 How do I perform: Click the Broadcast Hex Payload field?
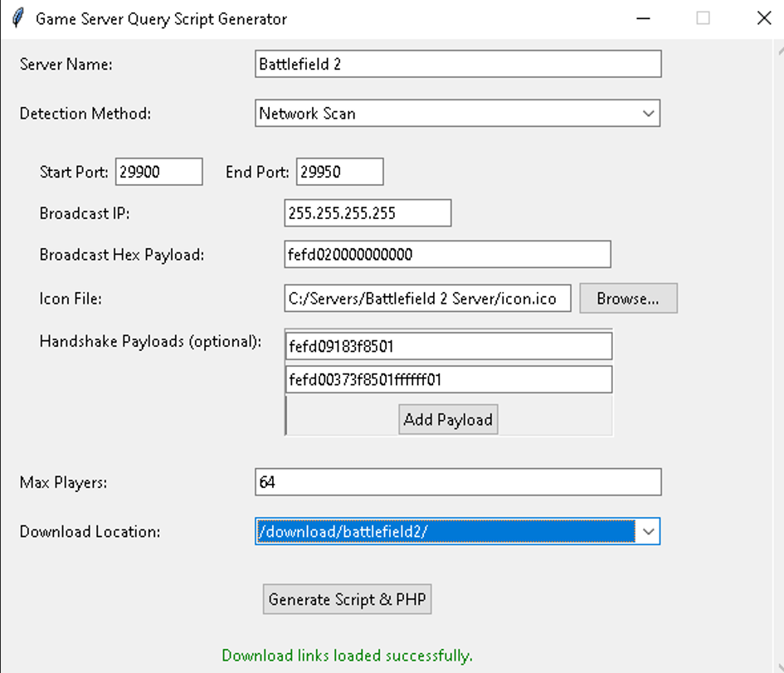pos(446,255)
